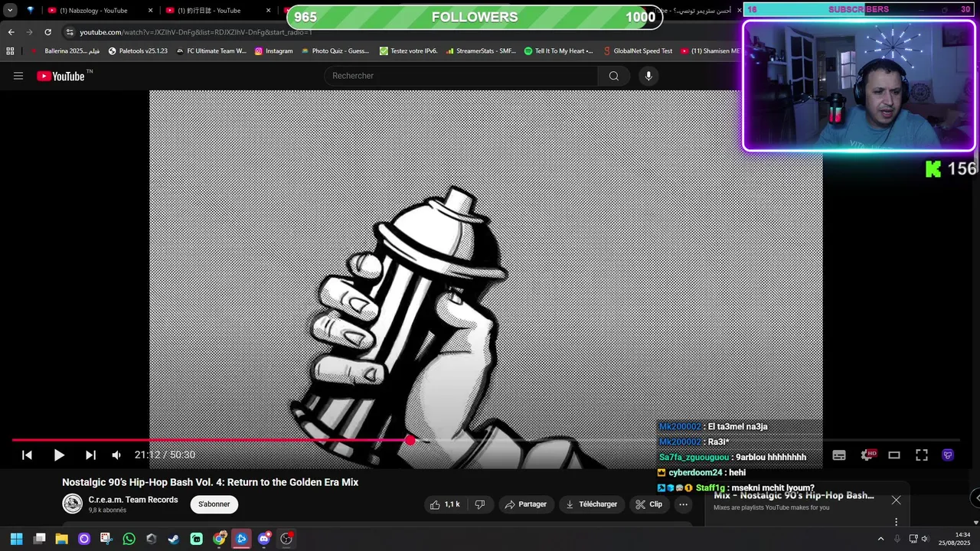The width and height of the screenshot is (980, 551).
Task: Open the C.r.e.a.m. Team Records channel link
Action: (x=133, y=500)
